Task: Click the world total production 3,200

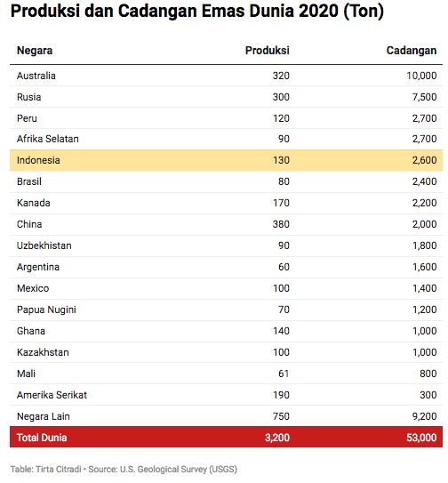Action: point(277,438)
